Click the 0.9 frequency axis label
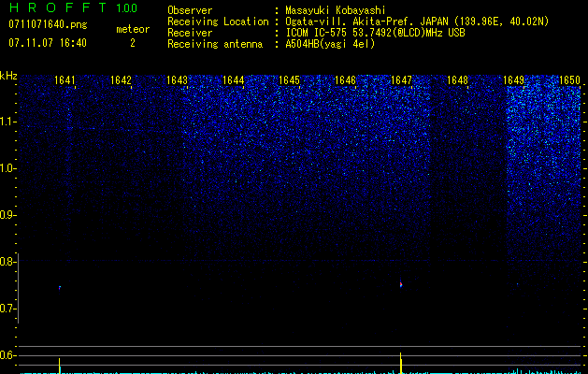588x374 pixels. pyautogui.click(x=7, y=215)
